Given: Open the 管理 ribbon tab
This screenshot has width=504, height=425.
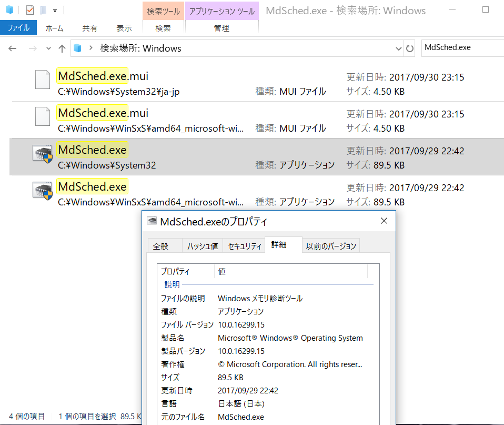Looking at the screenshot, I should (x=221, y=28).
